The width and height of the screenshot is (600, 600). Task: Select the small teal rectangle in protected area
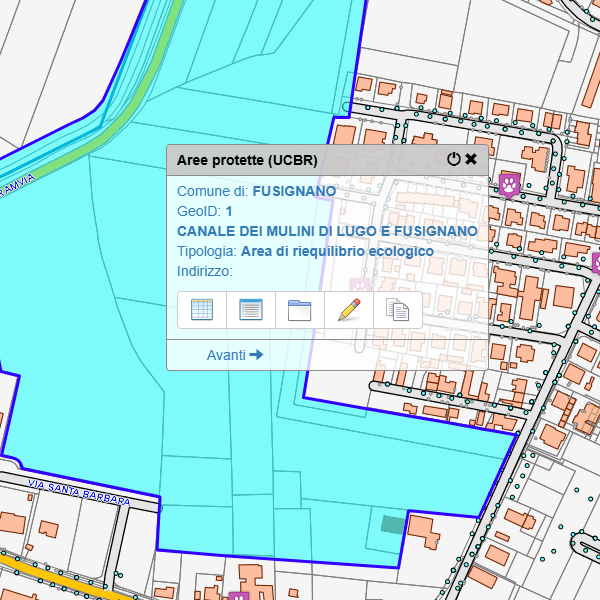click(393, 524)
